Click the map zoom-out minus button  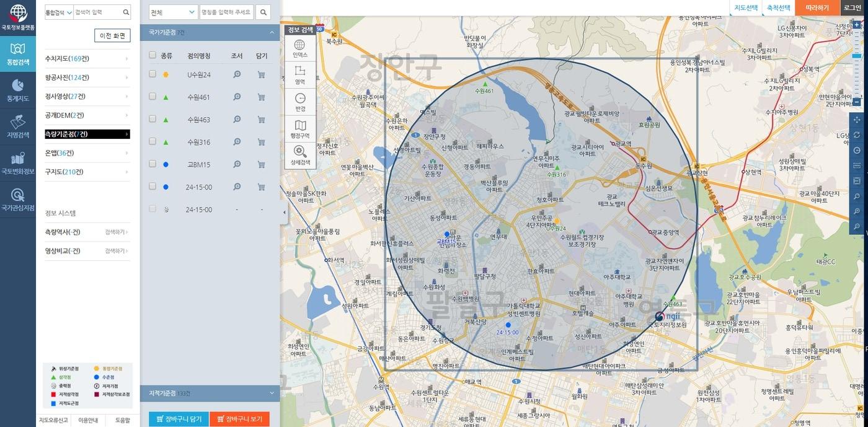click(856, 102)
